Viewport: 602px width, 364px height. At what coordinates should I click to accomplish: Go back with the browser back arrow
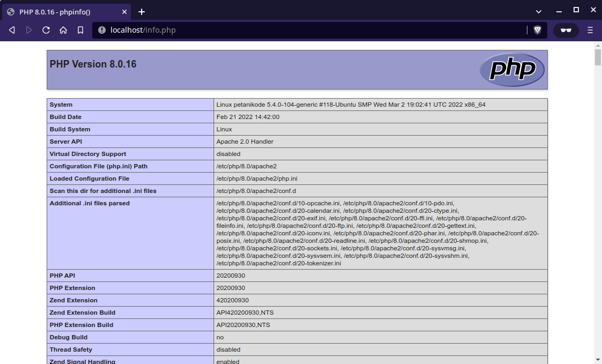(x=12, y=30)
